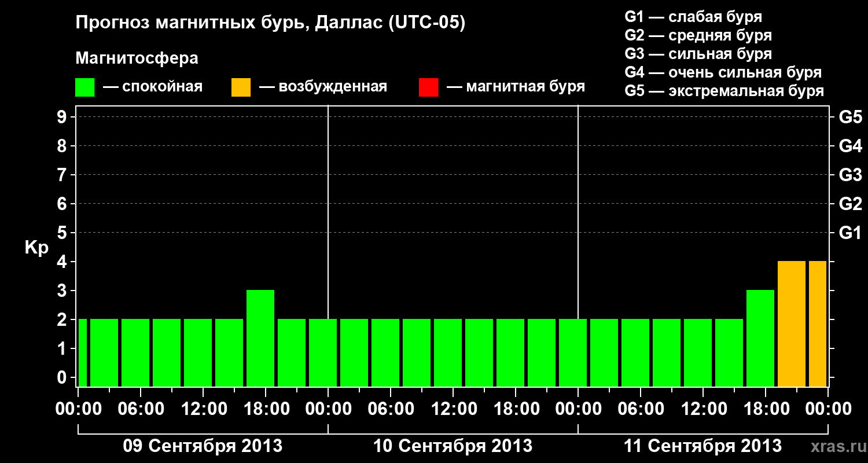Click 'G5 — экстремальная буря' legend line

[724, 91]
